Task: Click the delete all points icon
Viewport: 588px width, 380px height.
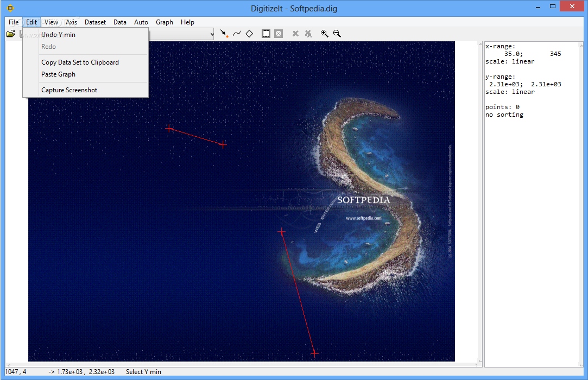Action: tap(308, 34)
